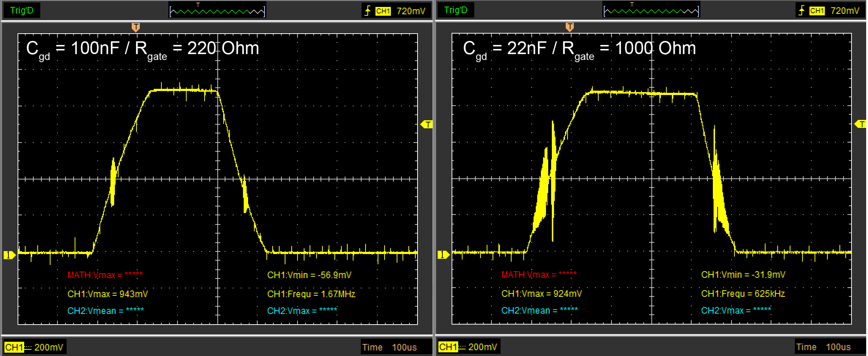Click right scope 200mV vertical scale value
868x356 pixels.
pyautogui.click(x=483, y=347)
